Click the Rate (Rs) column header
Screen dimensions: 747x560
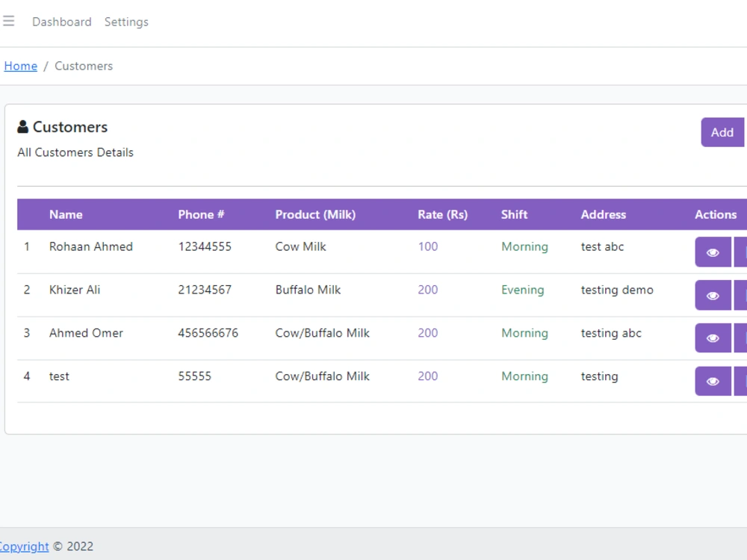[442, 214]
